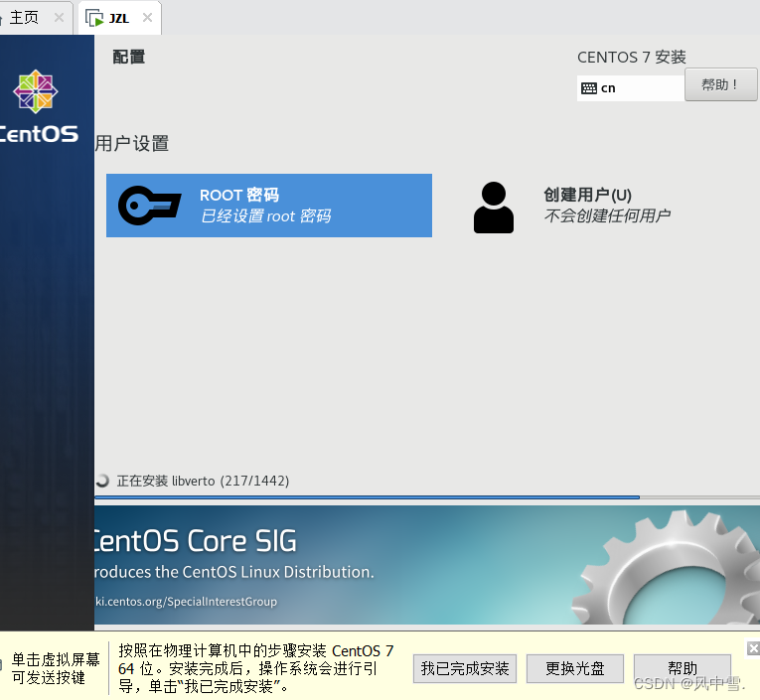Close the JZL tab
Image resolution: width=760 pixels, height=700 pixels.
coord(147,18)
